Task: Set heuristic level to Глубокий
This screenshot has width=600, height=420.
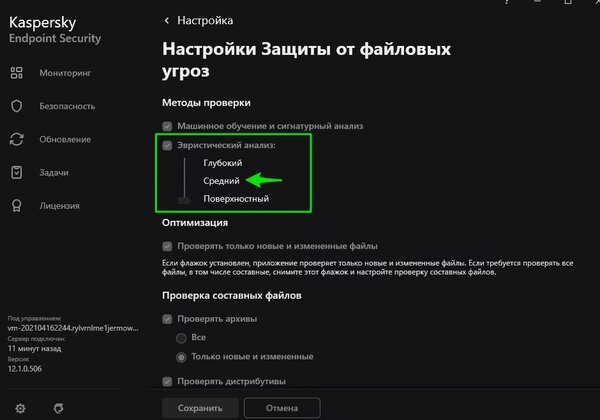Action: [222, 163]
